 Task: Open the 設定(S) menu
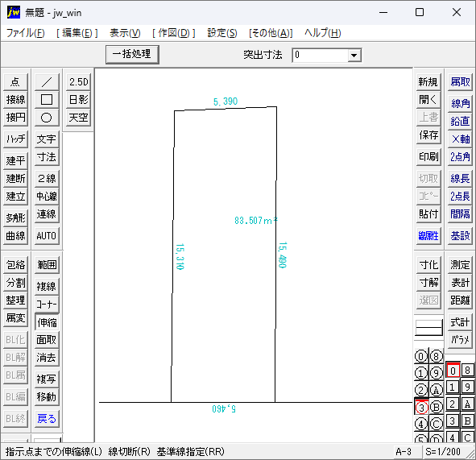pyautogui.click(x=222, y=33)
